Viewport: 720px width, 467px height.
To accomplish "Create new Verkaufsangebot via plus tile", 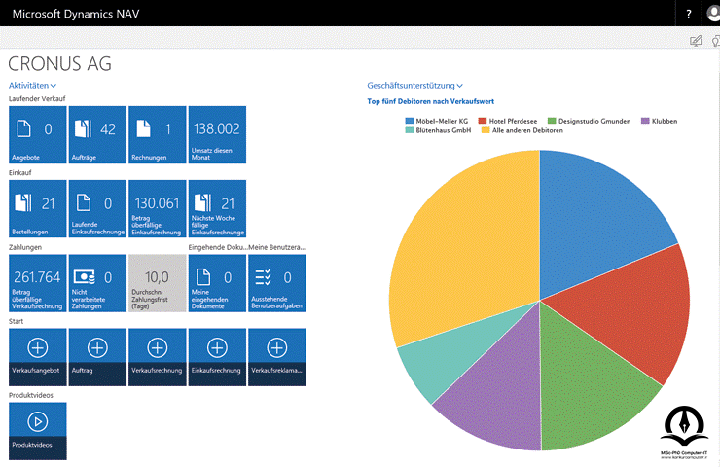I will [38, 357].
